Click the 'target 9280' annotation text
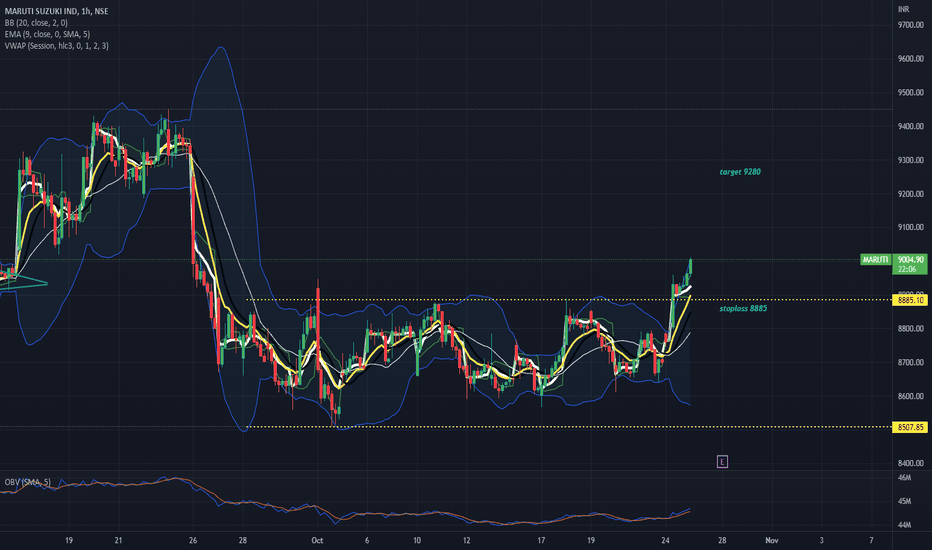 [740, 172]
